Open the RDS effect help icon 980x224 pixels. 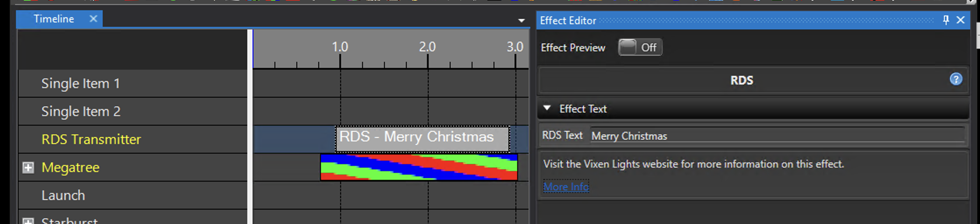pyautogui.click(x=956, y=79)
